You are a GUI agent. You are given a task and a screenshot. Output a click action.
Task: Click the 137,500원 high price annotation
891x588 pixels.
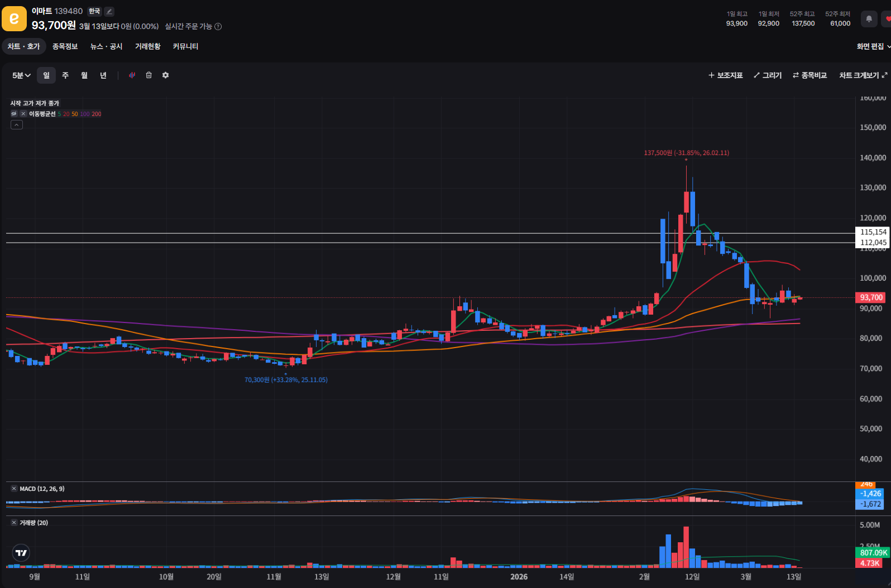pos(687,153)
